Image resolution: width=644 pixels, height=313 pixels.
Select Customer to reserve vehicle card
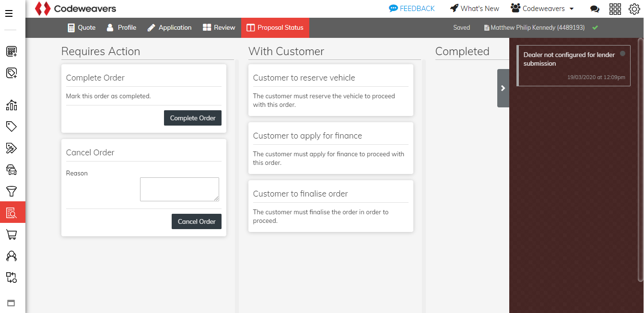click(331, 90)
